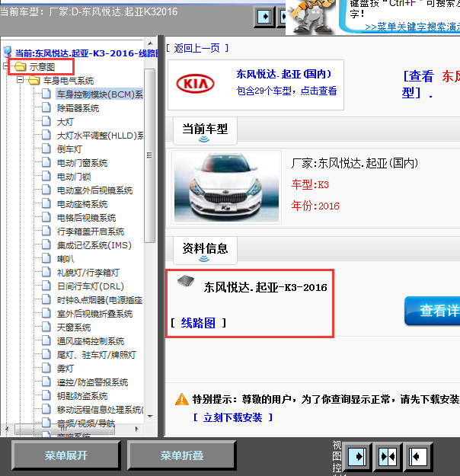Click the bottom view-control right-arrow icon
The width and height of the screenshot is (460, 476).
pos(358,456)
